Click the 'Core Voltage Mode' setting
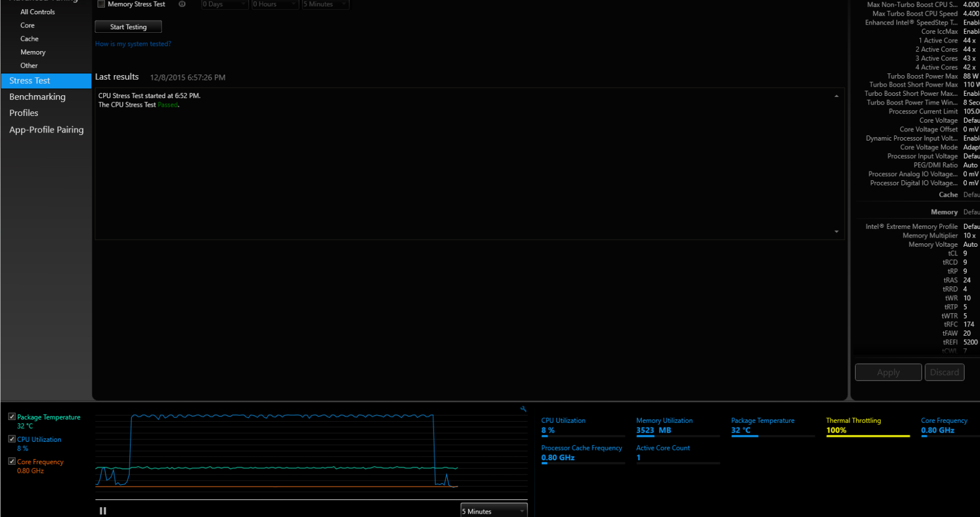This screenshot has width=980, height=517. coord(940,147)
